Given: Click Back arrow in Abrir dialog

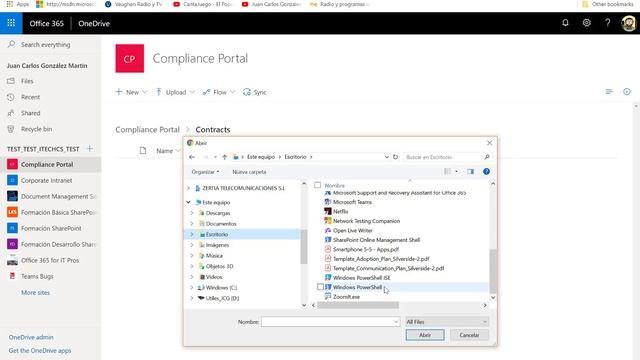Looking at the screenshot, I should [192, 157].
